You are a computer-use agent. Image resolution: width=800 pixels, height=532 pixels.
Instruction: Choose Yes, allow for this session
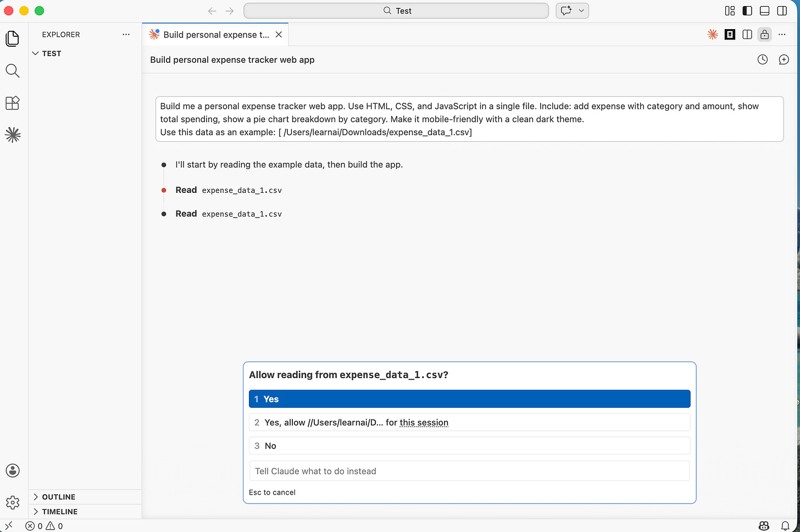pyautogui.click(x=470, y=423)
